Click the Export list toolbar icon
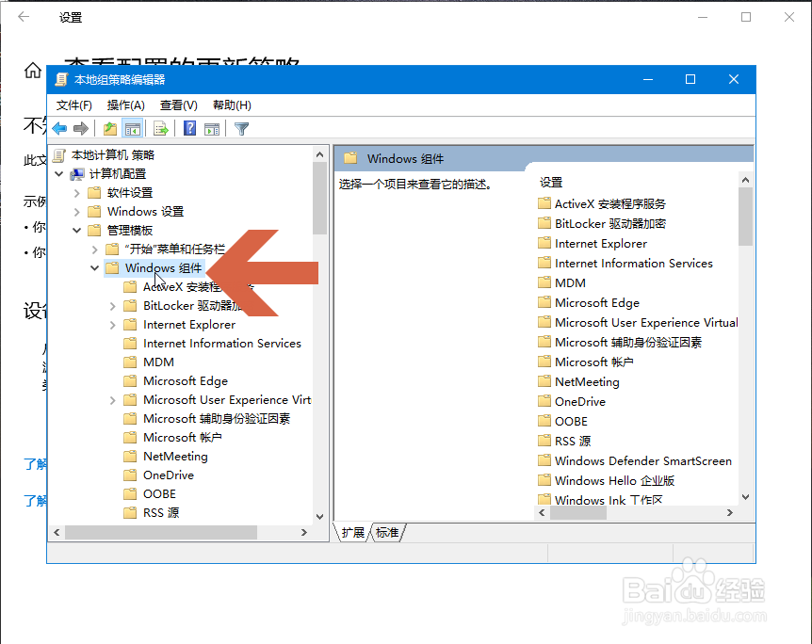 coord(161,128)
